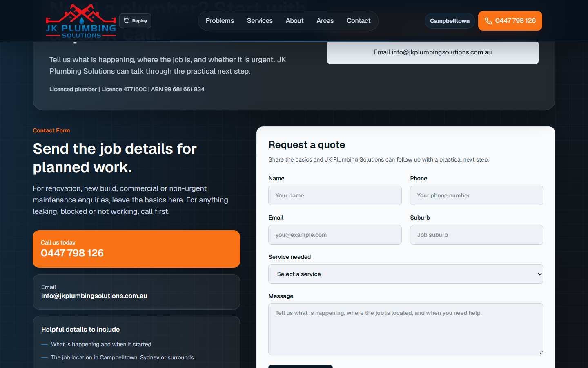The image size is (588, 368).
Task: Click the Helpful details to include heading
Action: click(80, 330)
